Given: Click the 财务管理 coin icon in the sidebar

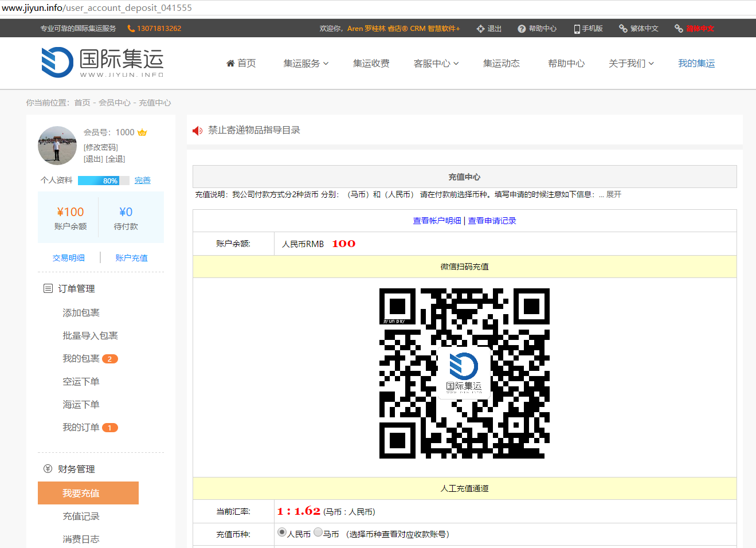Looking at the screenshot, I should tap(48, 469).
